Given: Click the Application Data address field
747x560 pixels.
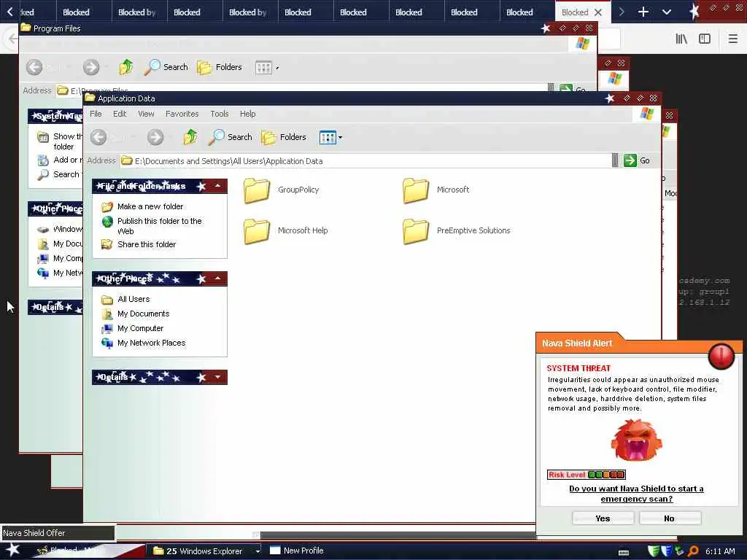Looking at the screenshot, I should [365, 161].
